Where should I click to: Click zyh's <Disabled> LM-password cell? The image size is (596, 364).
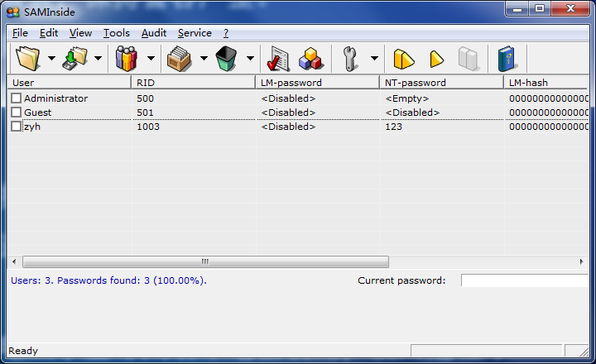tap(289, 127)
